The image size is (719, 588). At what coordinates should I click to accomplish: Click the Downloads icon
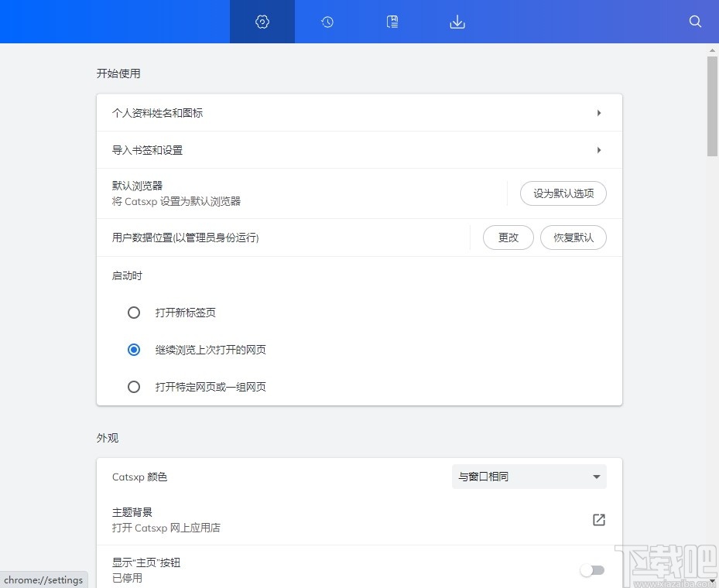(457, 22)
